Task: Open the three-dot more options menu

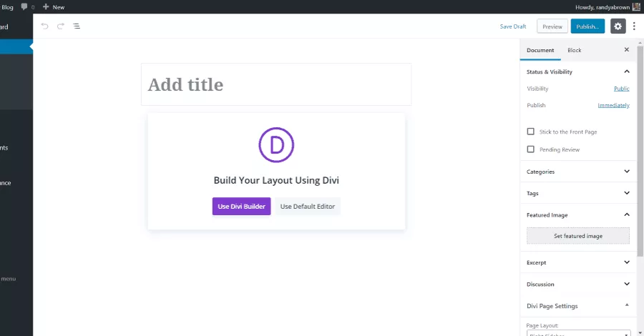Action: click(634, 26)
